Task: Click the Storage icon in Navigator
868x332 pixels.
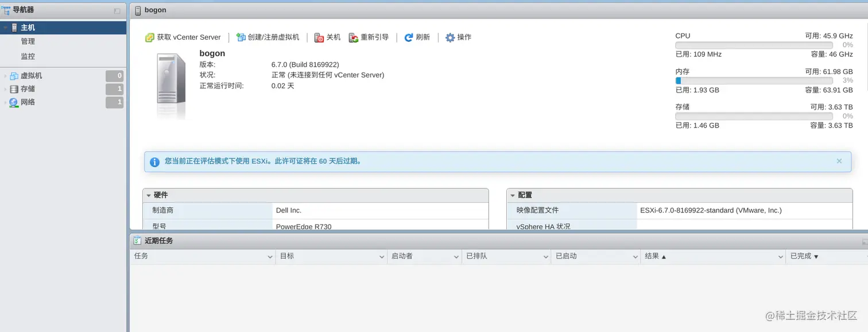Action: [14, 89]
